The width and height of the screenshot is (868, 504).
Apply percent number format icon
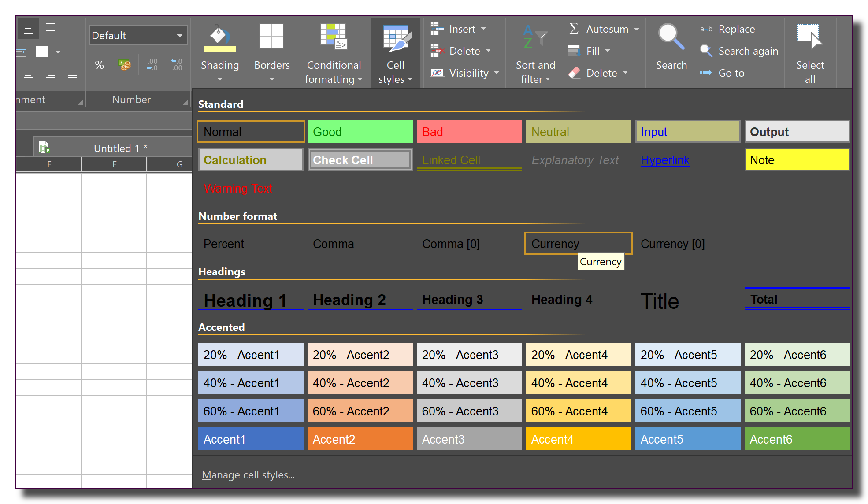(100, 65)
